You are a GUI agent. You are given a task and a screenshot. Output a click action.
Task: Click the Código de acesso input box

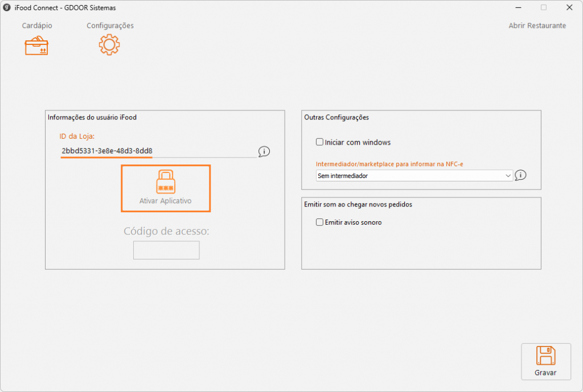point(166,250)
